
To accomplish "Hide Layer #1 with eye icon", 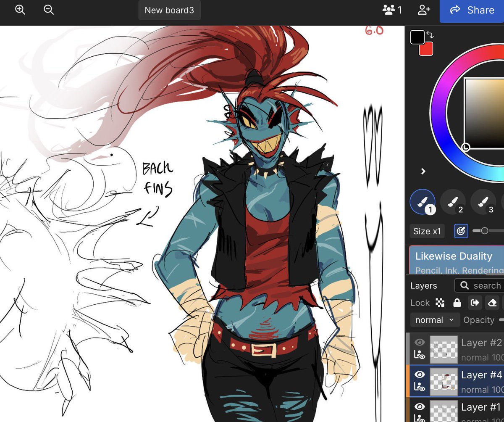I will [x=420, y=406].
